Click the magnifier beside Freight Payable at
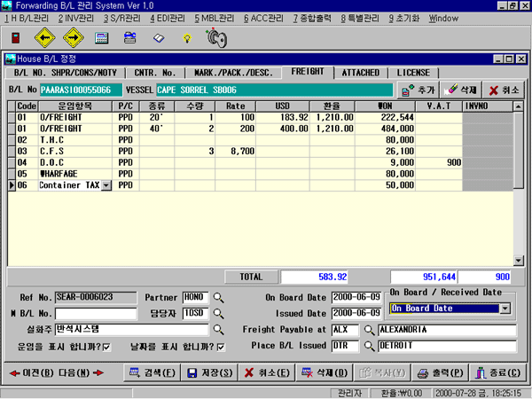Viewport: 532px width, 399px height. pos(369,330)
